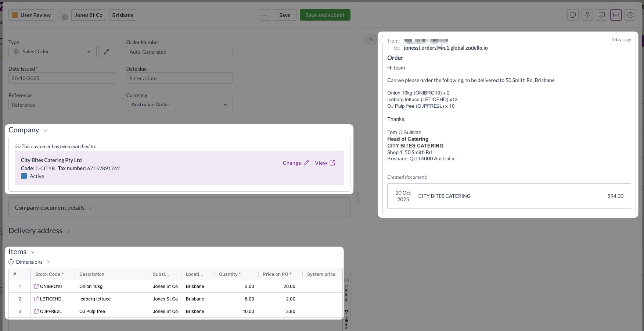Collapse the Items section chevron
The height and width of the screenshot is (331, 644).
coord(33,252)
